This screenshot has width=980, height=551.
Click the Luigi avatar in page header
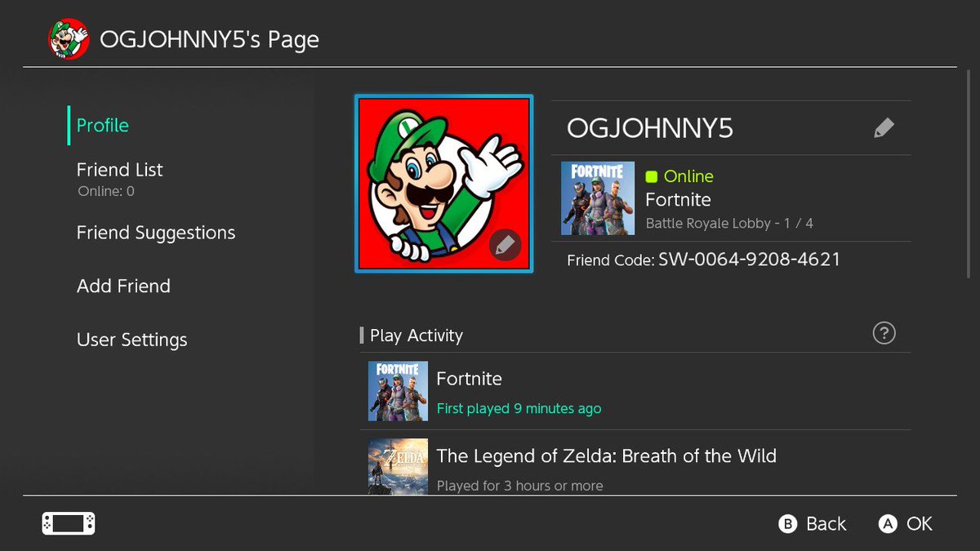coord(68,38)
